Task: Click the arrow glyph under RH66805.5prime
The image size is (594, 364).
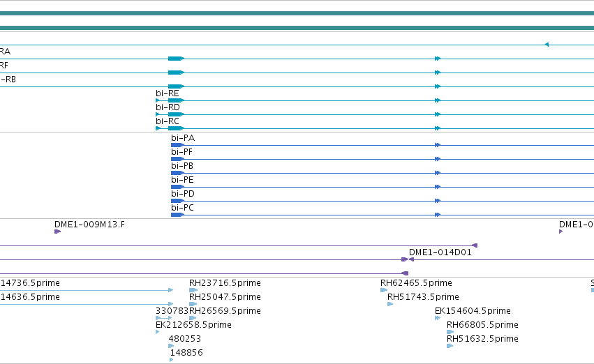Action: click(450, 332)
